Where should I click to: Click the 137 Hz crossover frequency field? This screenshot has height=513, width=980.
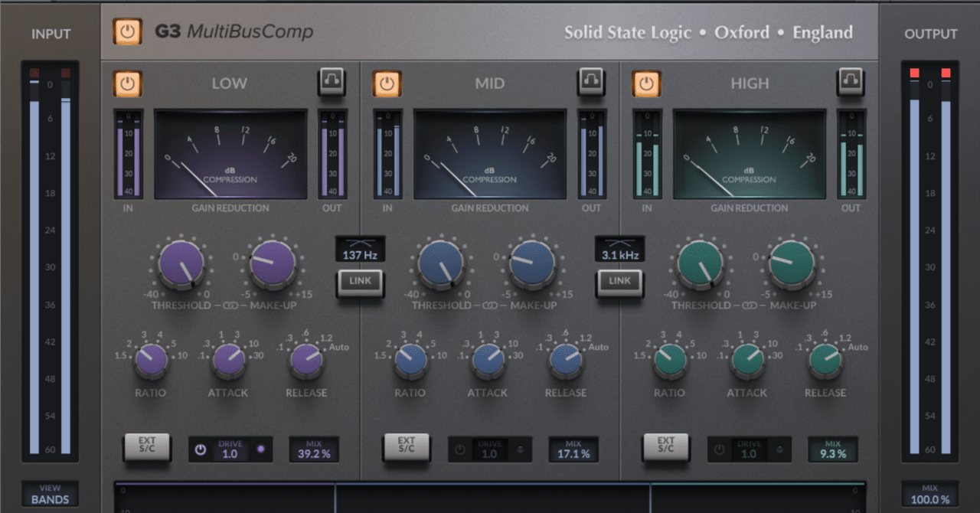[x=360, y=254]
